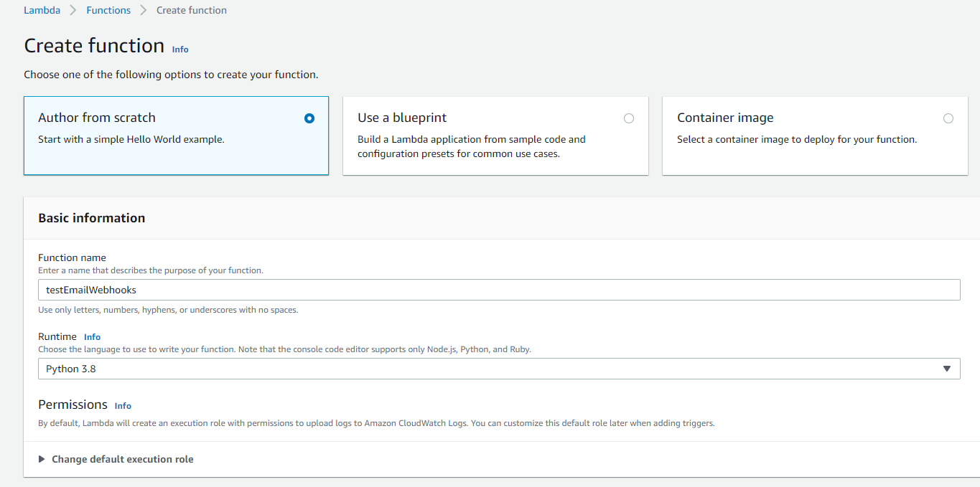This screenshot has width=980, height=487.
Task: Click the Runtime dropdown arrow icon
Action: click(x=946, y=369)
